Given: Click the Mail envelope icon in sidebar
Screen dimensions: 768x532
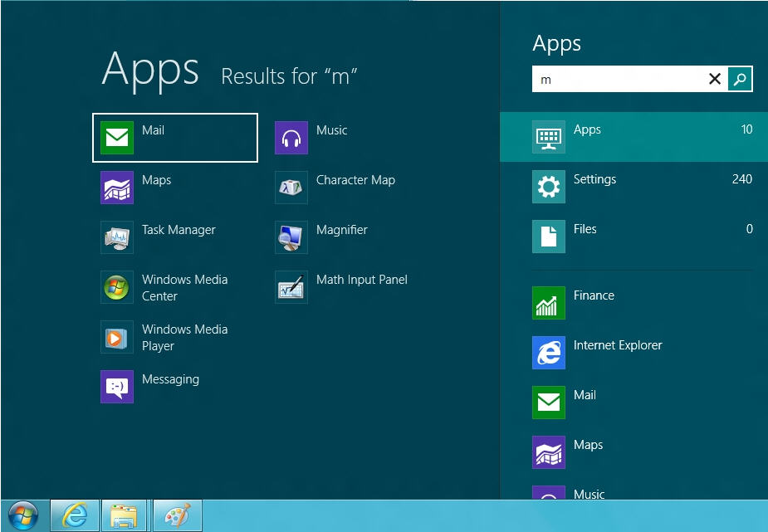Looking at the screenshot, I should tap(549, 403).
